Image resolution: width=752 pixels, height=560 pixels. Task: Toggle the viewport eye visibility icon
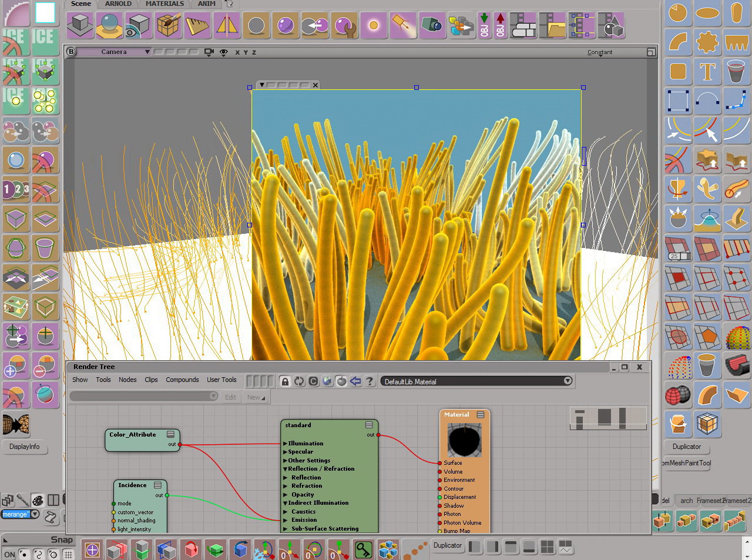coord(224,52)
